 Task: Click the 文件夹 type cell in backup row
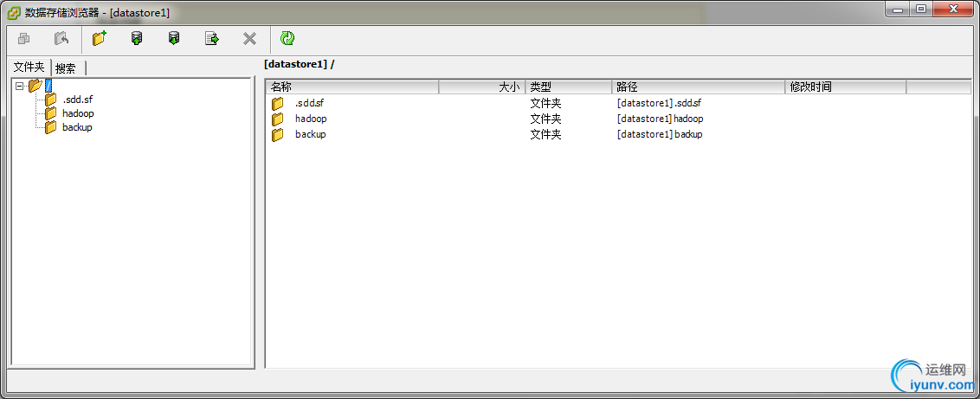(545, 134)
